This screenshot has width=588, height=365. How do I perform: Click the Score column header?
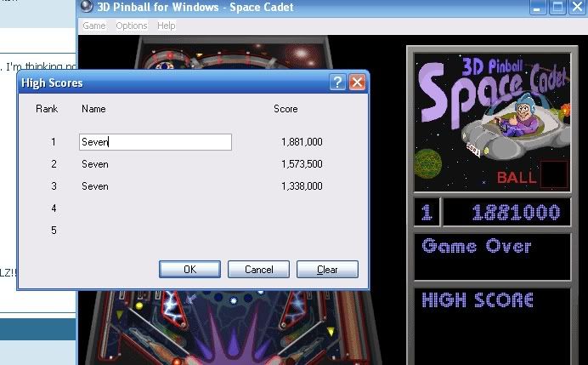(x=286, y=109)
